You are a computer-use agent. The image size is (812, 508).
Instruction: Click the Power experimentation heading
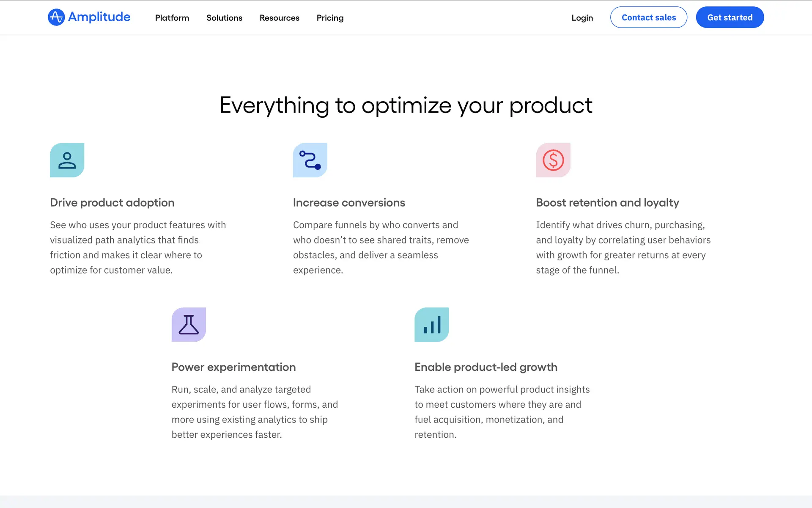[x=233, y=367]
